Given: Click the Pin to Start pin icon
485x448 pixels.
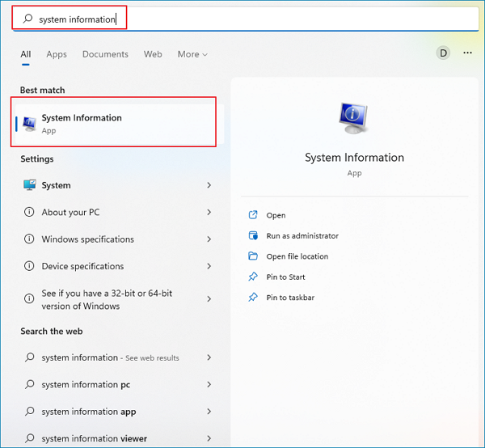Looking at the screenshot, I should click(253, 277).
